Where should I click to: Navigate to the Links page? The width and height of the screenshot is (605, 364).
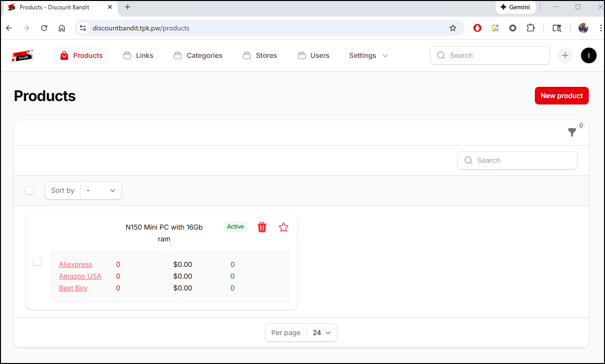(138, 55)
